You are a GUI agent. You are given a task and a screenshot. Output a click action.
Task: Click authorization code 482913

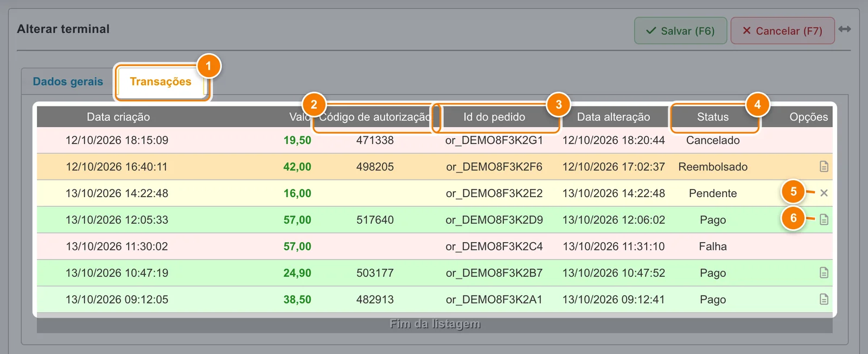pyautogui.click(x=375, y=300)
